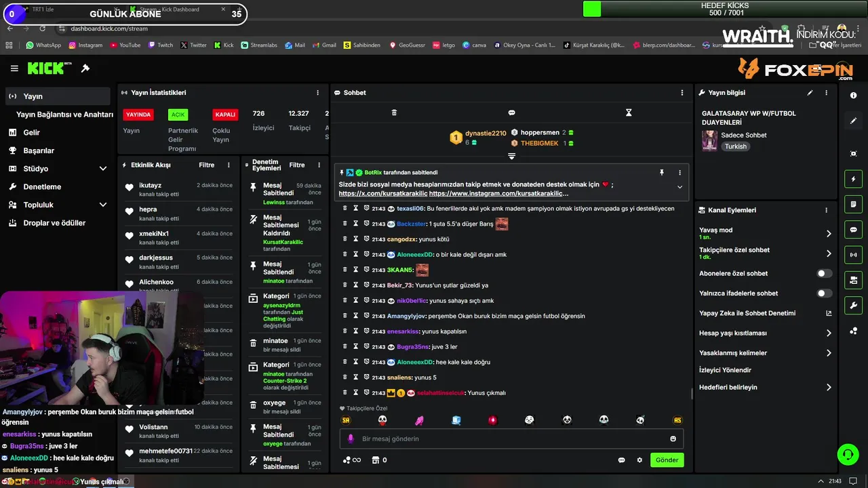Click the screen capture icon in the right sidebar
The width and height of the screenshot is (868, 488).
tap(853, 154)
